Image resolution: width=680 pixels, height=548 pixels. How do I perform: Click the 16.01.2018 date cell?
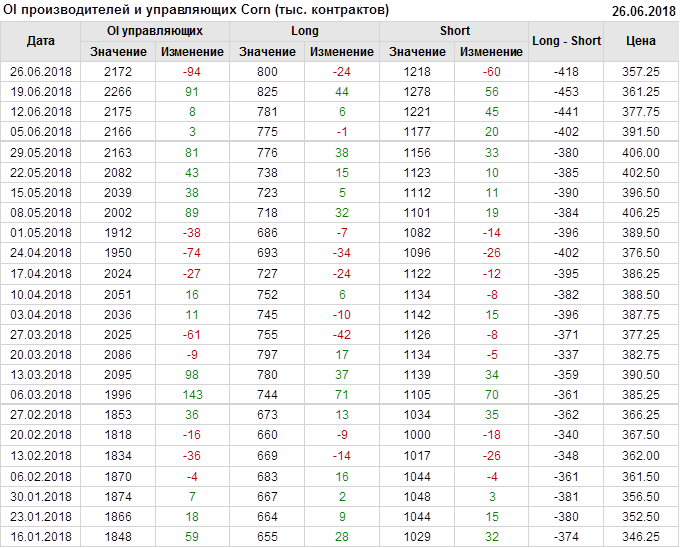[41, 537]
